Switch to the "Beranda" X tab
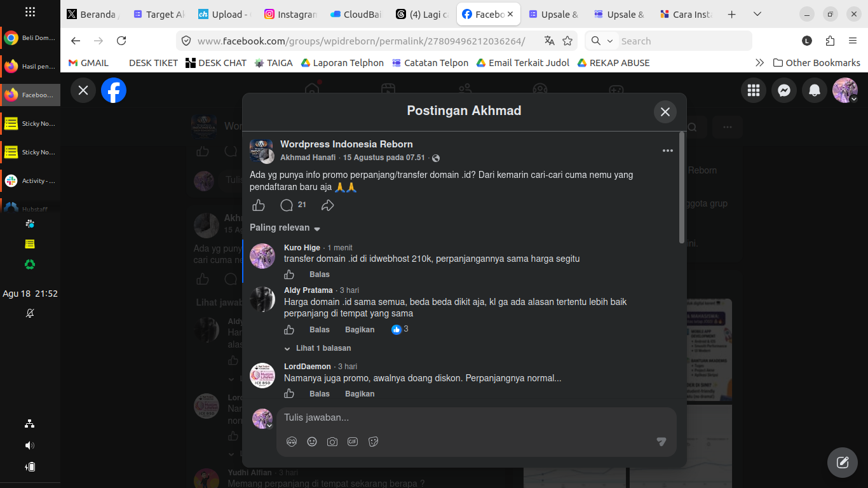The image size is (868, 488). pos(93,14)
